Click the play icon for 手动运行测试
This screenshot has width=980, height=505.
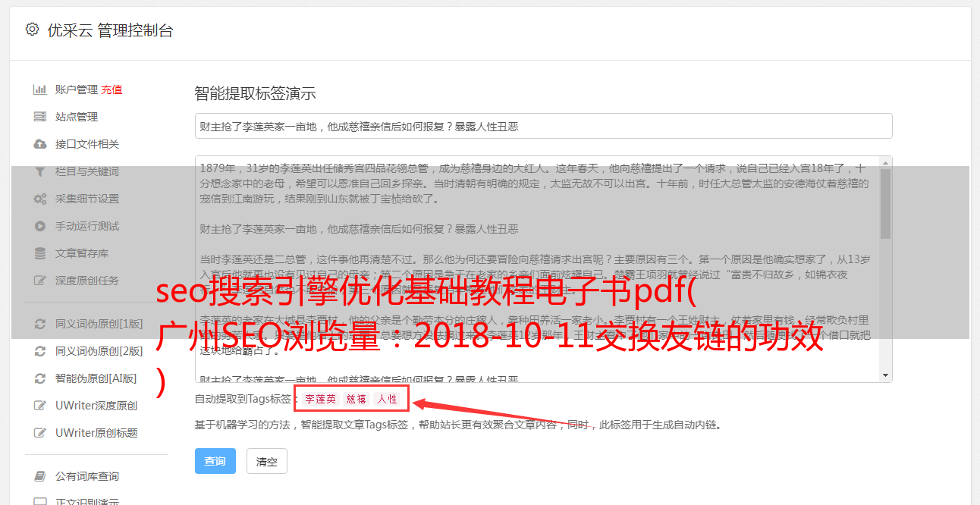(40, 226)
